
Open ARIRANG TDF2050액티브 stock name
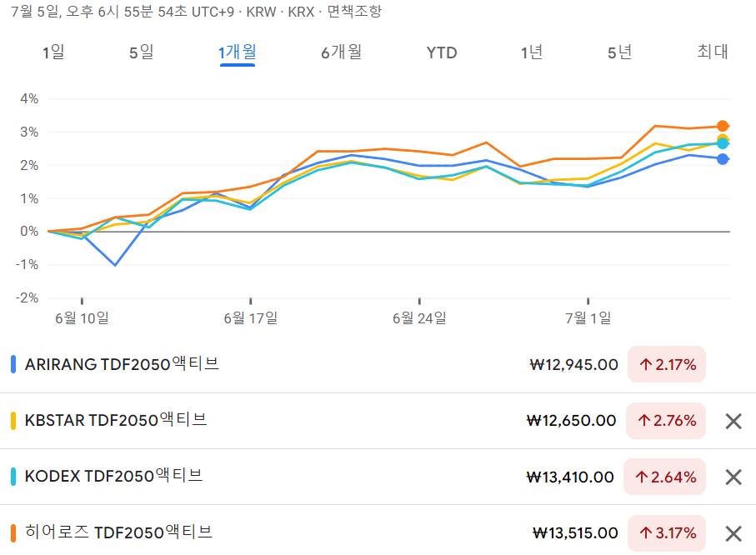[122, 364]
